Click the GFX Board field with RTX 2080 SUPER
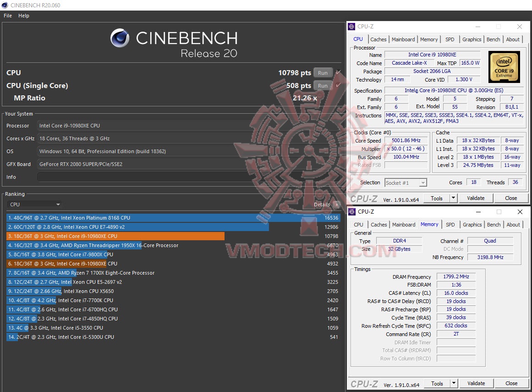This screenshot has height=392, width=532. (x=188, y=164)
